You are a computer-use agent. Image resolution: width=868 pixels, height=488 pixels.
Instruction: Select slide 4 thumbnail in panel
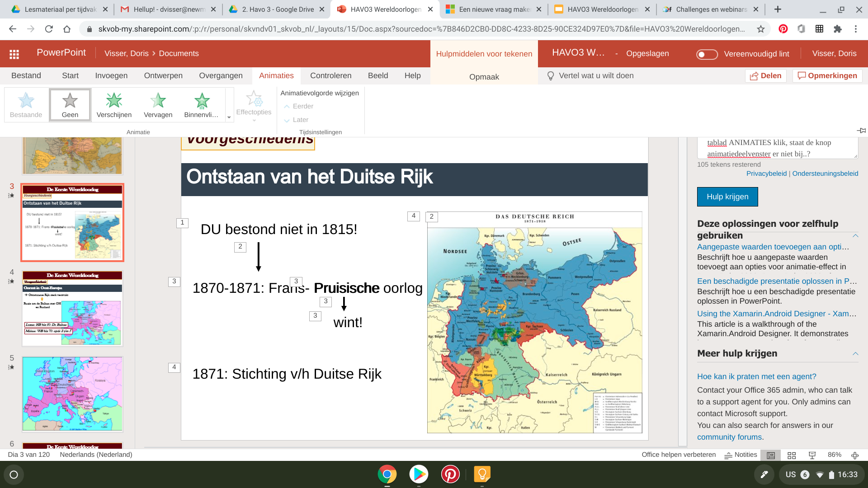point(72,309)
